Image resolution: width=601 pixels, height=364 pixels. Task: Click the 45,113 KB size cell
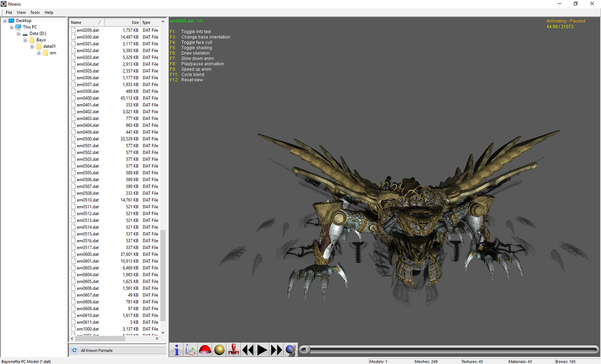coord(129,98)
